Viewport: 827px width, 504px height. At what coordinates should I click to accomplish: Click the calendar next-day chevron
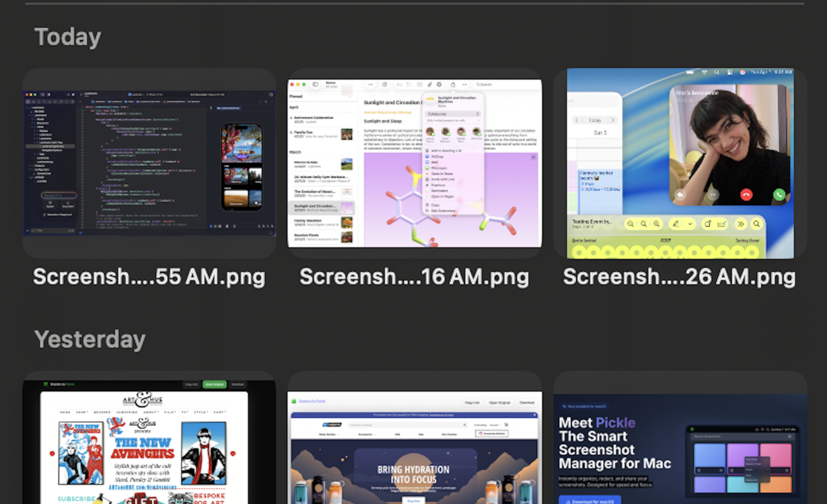612,120
